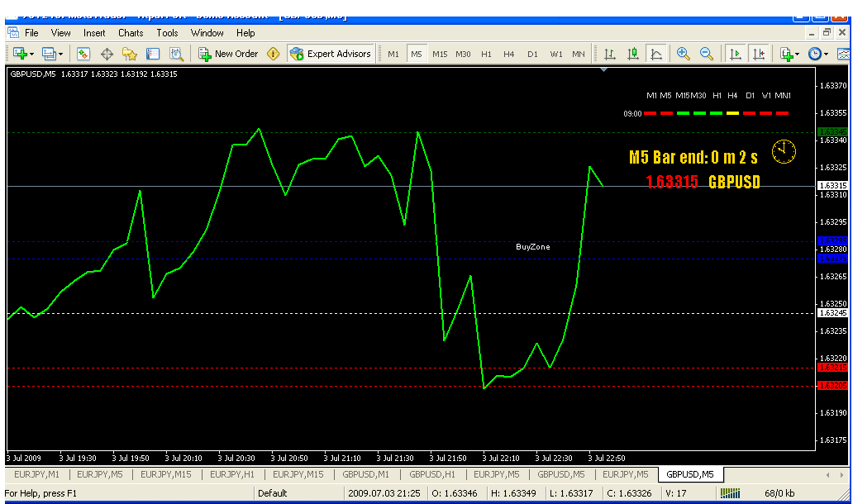Click 'O: 1.63346' status bar value
This screenshot has width=853, height=504.
tap(455, 493)
